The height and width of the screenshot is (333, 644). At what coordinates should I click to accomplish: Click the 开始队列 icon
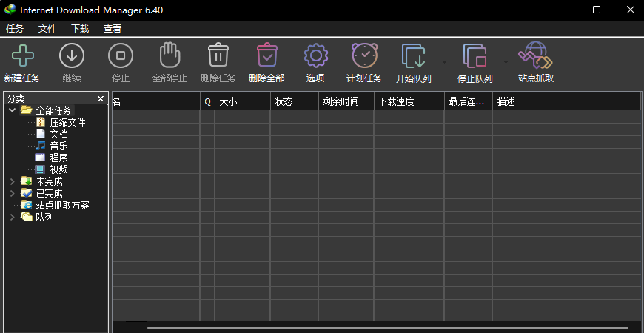pos(413,55)
